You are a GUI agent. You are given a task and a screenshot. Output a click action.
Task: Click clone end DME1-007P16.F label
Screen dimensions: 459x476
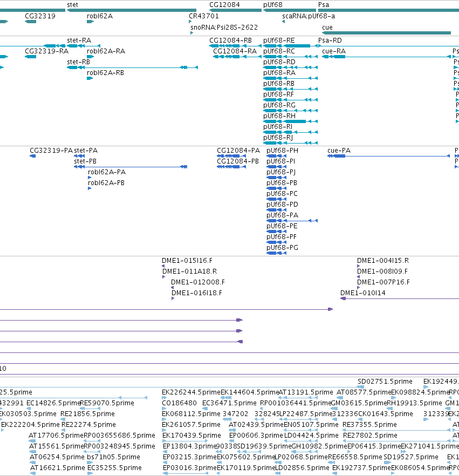click(383, 282)
